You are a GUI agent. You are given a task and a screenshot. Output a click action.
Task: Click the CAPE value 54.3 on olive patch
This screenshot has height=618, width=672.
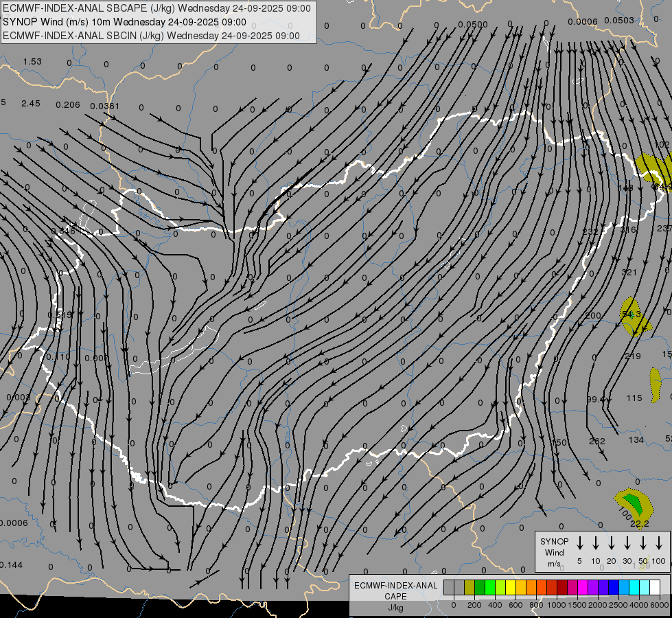pos(632,314)
